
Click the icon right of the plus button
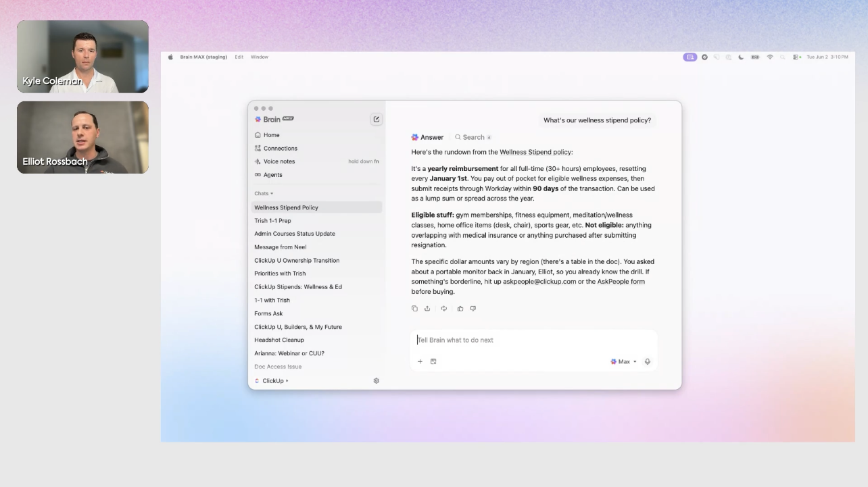pyautogui.click(x=433, y=361)
